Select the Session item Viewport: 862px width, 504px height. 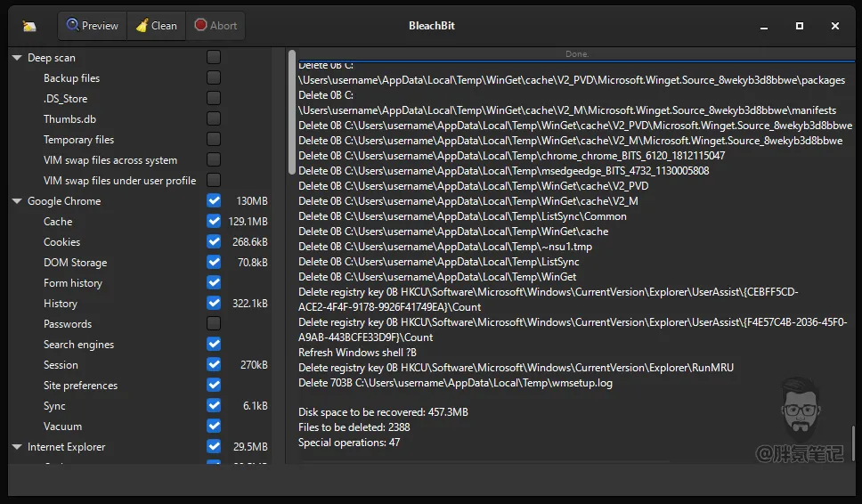click(61, 365)
